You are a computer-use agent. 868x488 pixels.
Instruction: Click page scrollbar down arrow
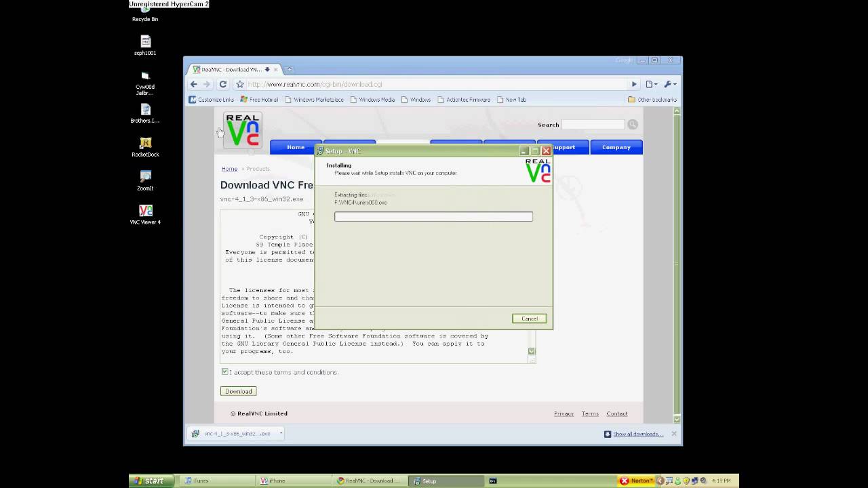click(x=677, y=420)
